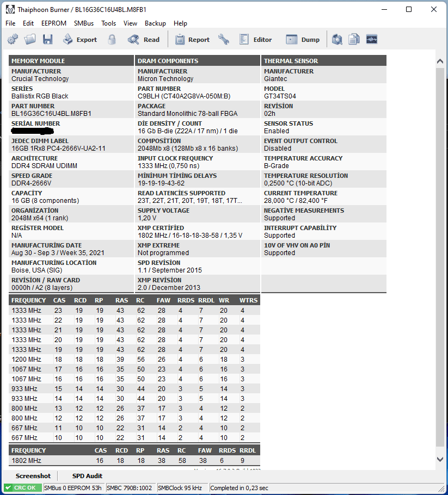
Task: Click 'Boise, USA (SIG)' manufacturing location
Action: coord(37,270)
